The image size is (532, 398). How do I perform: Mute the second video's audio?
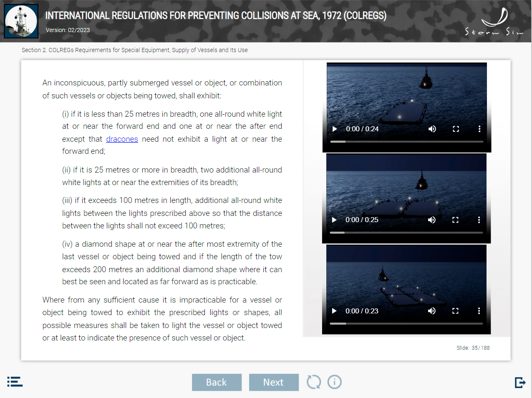(432, 220)
